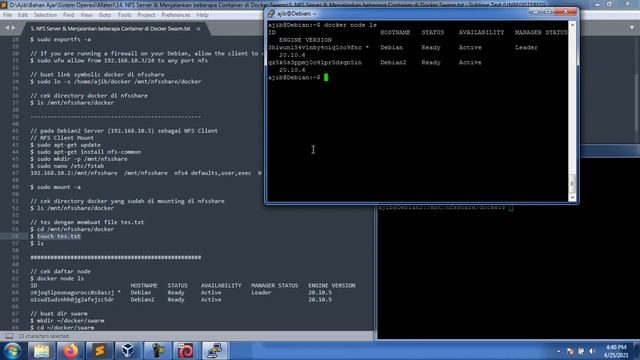Click the network tray icon
The width and height of the screenshot is (640, 360).
click(581, 351)
